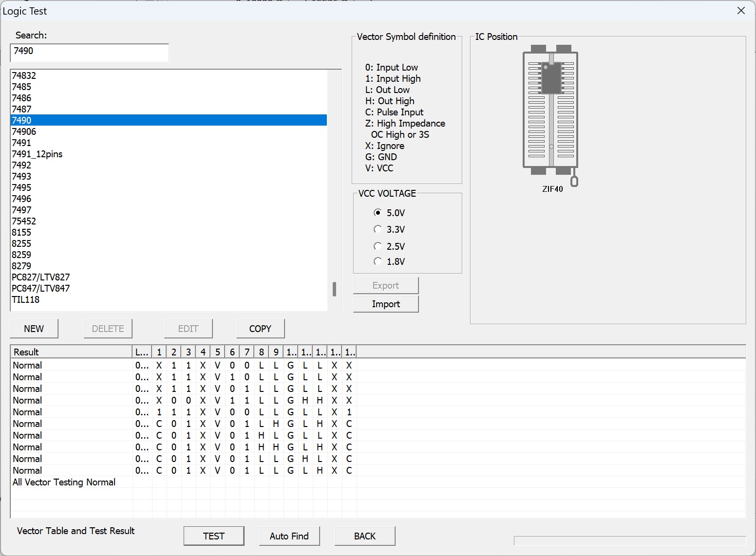Import a vector file
The height and width of the screenshot is (556, 756).
click(386, 304)
